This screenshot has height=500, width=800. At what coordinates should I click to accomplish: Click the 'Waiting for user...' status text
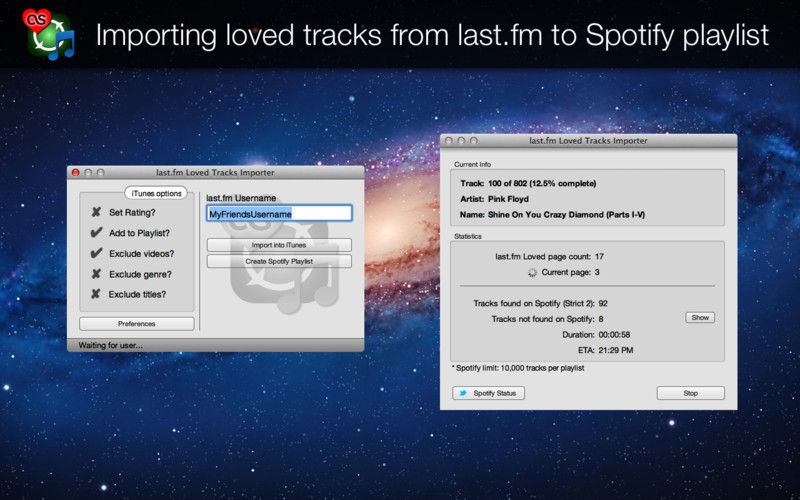point(111,345)
